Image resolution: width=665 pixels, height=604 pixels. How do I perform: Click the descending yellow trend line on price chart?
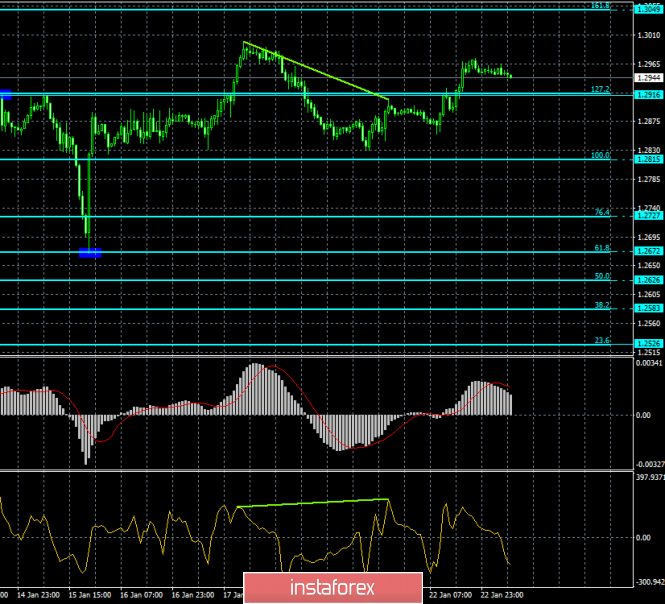pos(317,70)
